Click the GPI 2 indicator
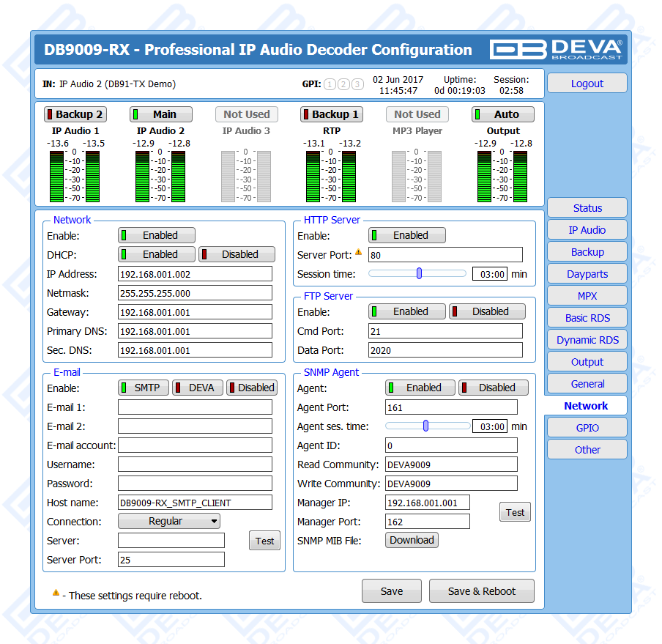Image resolution: width=662 pixels, height=644 pixels. click(343, 84)
